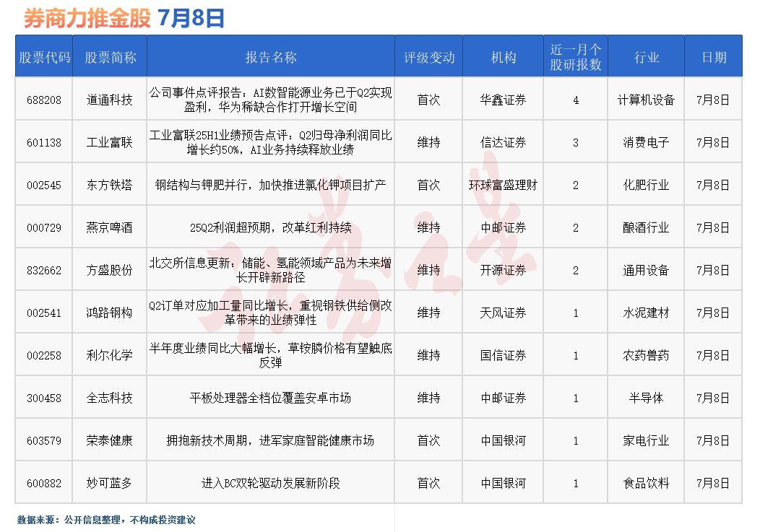
Task: Open report 半年度业绩同比大幅增长
Action: pyautogui.click(x=270, y=356)
